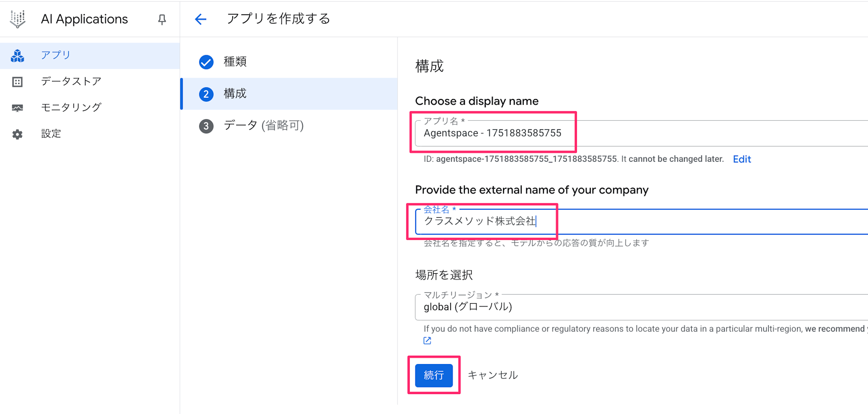Click the データストア grid icon
Screen dimensions: 868x414
point(17,82)
